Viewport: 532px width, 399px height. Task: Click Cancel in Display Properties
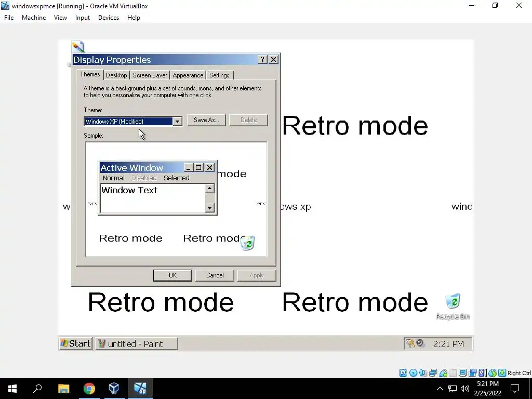(x=215, y=275)
